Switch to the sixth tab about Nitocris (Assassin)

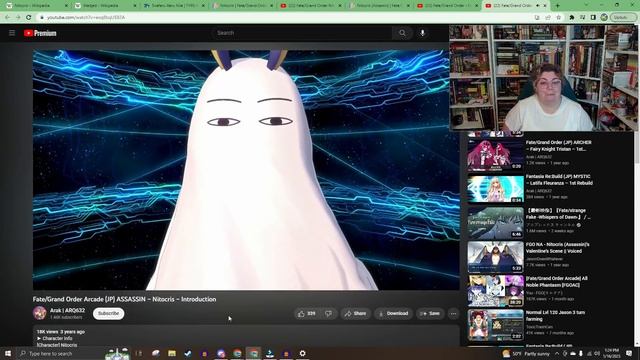point(378,6)
